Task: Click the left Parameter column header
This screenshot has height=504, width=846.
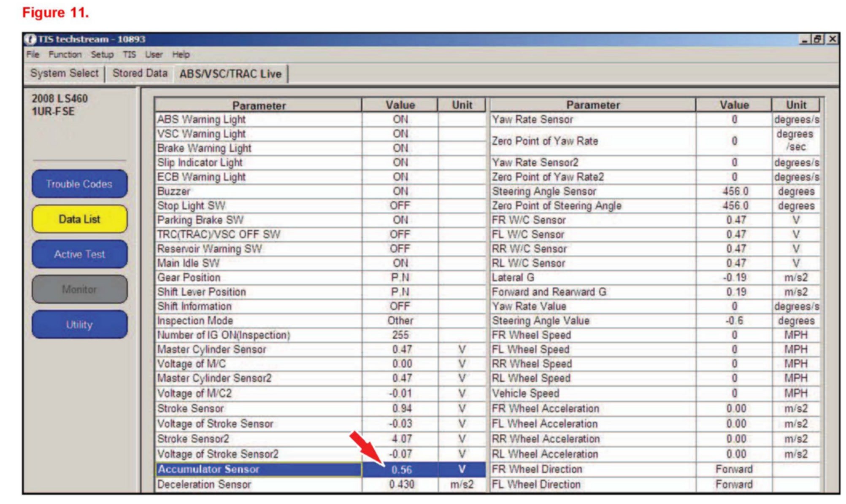Action: 258,105
